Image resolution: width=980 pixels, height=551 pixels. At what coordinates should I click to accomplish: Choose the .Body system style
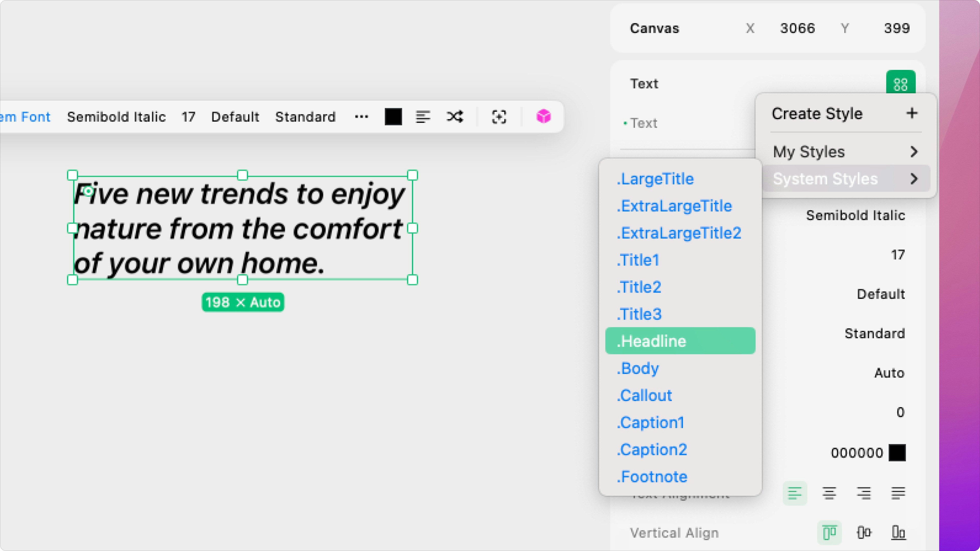click(x=638, y=368)
